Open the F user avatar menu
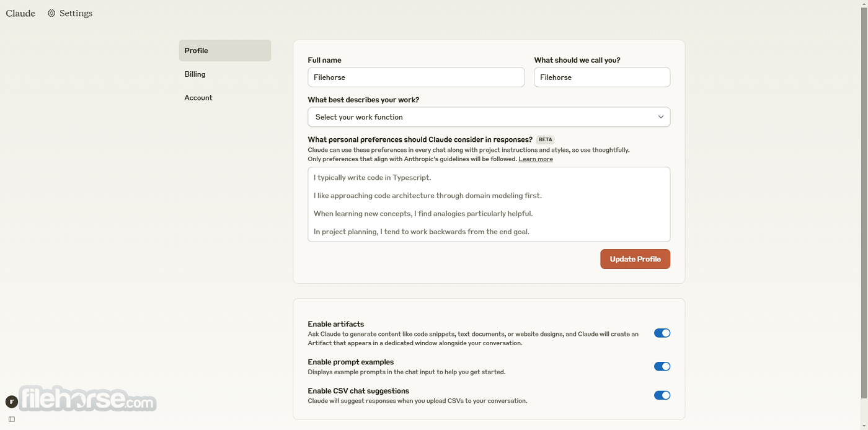This screenshot has width=868, height=430. tap(11, 401)
